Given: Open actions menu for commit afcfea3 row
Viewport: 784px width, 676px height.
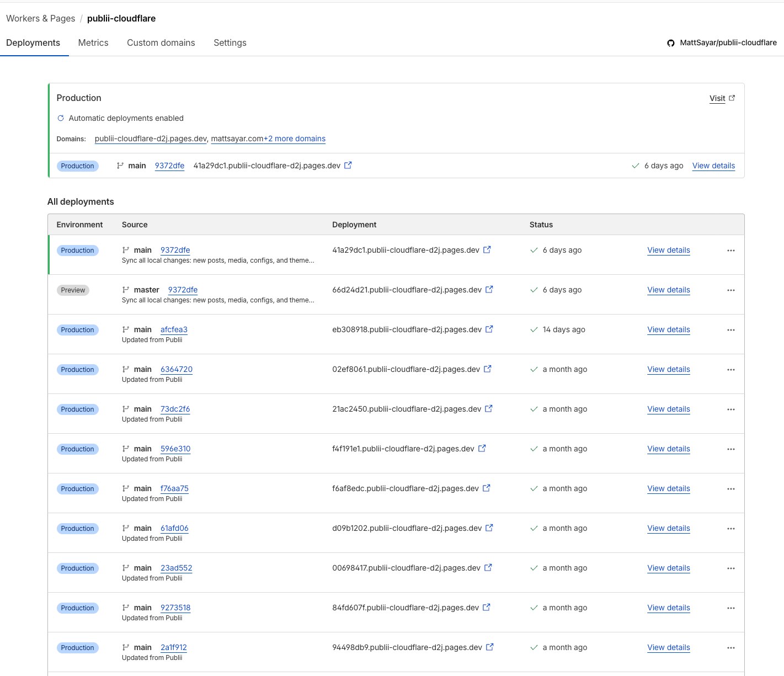Looking at the screenshot, I should (731, 330).
